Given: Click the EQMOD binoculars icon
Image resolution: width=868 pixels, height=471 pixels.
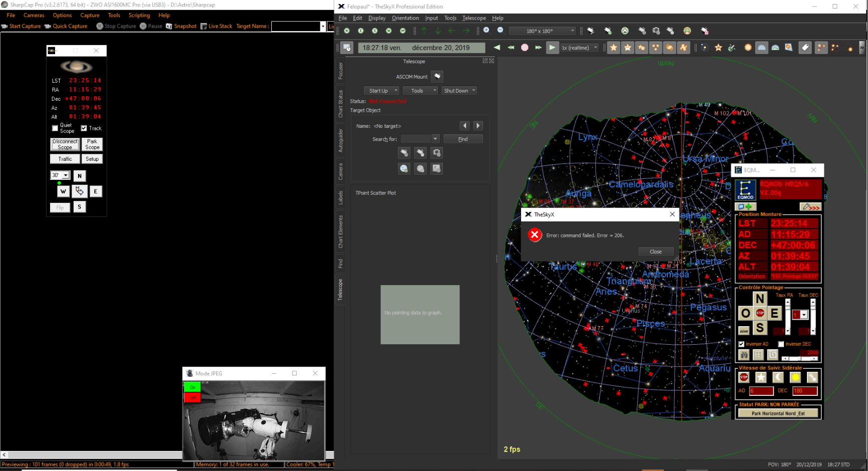Looking at the screenshot, I should [744, 355].
